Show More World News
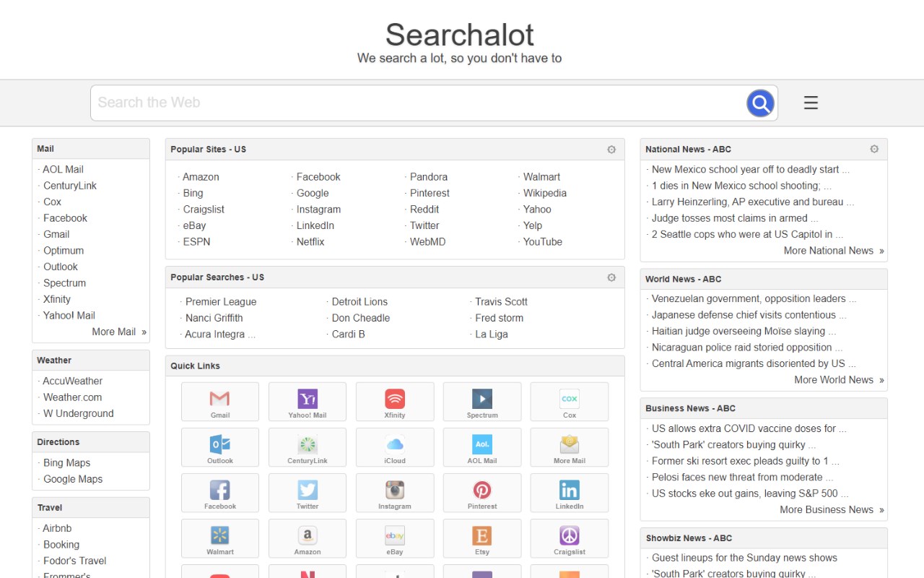 [x=838, y=380]
